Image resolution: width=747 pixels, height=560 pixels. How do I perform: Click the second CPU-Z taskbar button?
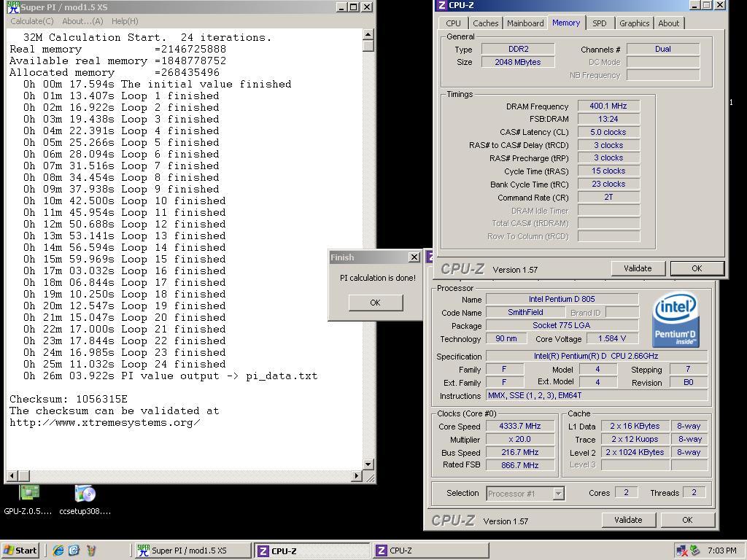pyautogui.click(x=431, y=551)
